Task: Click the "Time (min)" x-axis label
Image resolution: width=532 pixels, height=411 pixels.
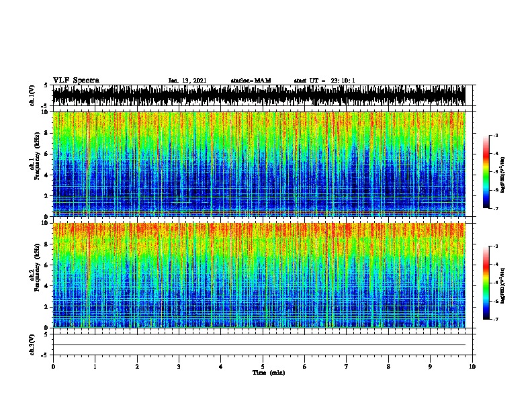Action: tap(269, 373)
